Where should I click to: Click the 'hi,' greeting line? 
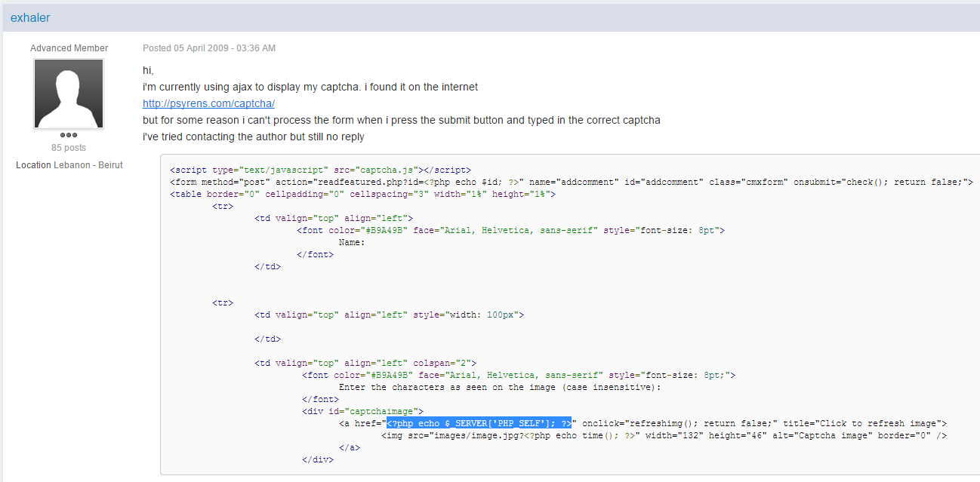pyautogui.click(x=148, y=70)
